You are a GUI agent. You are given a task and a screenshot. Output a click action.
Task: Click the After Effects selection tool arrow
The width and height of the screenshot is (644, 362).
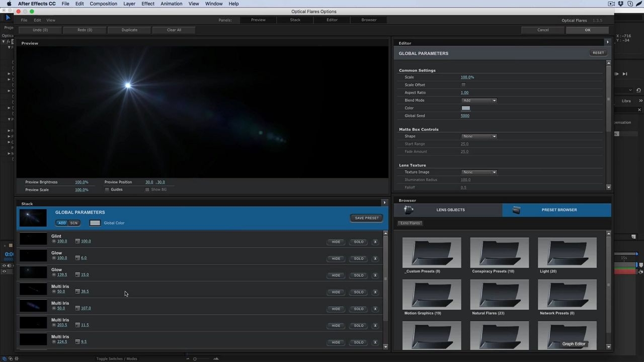8,18
